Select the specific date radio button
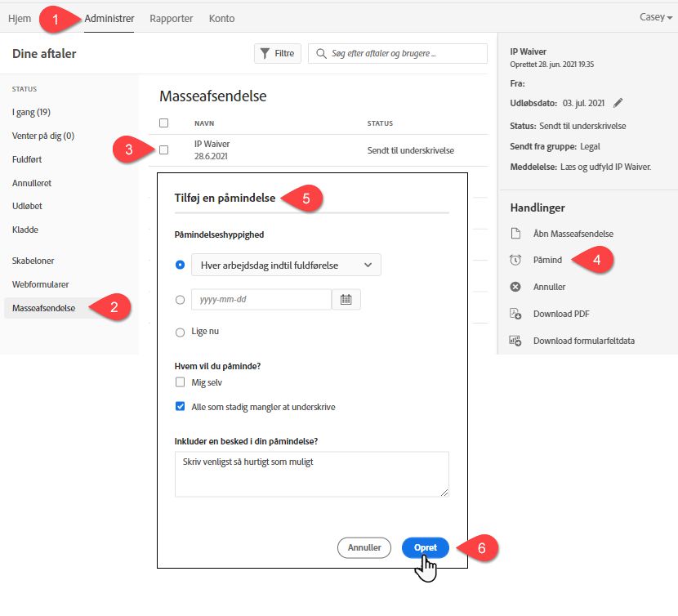 tap(181, 300)
